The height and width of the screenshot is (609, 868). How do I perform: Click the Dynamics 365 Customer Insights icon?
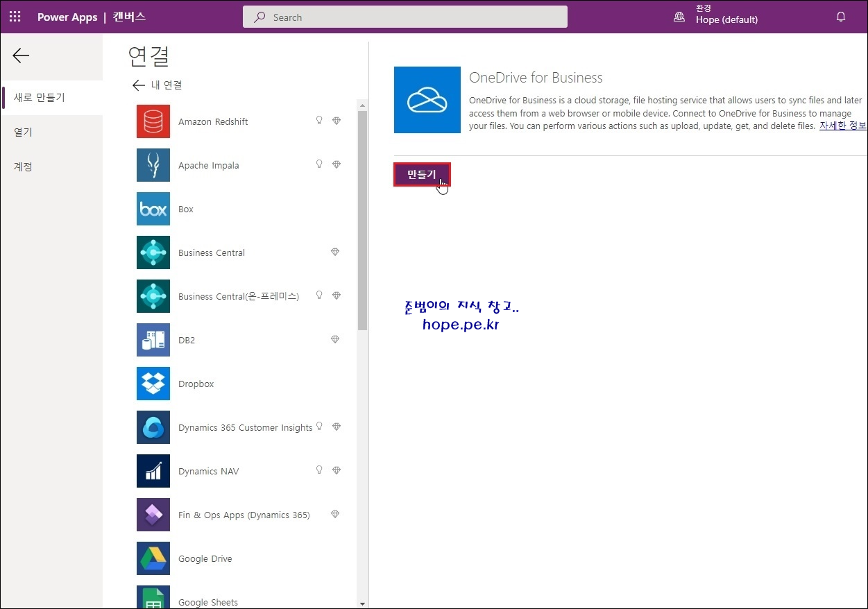[x=153, y=427]
